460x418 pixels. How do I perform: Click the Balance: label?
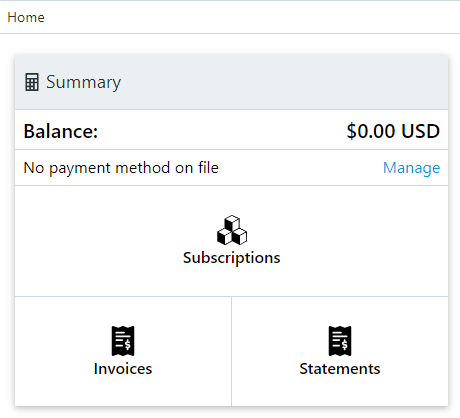pyautogui.click(x=61, y=131)
